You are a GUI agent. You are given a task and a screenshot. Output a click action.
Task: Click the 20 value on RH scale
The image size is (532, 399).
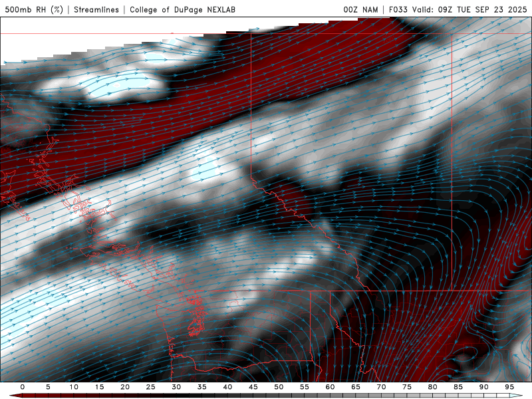coord(125,387)
